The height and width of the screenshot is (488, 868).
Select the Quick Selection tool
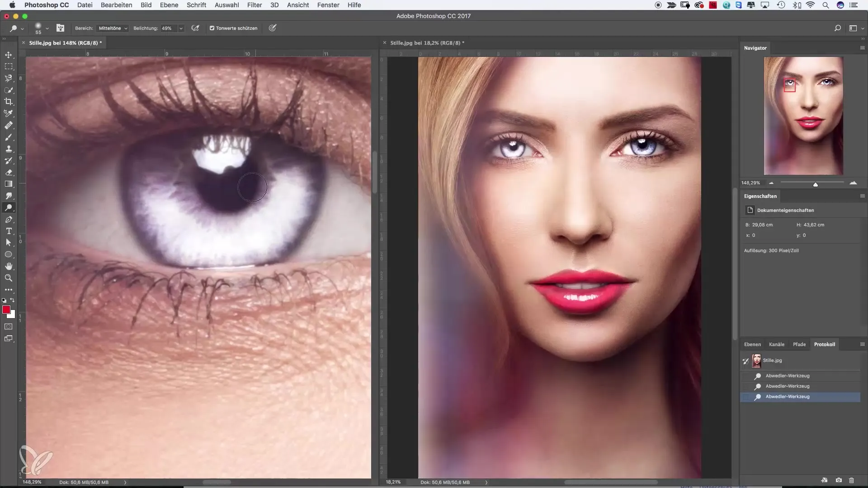pos(9,90)
